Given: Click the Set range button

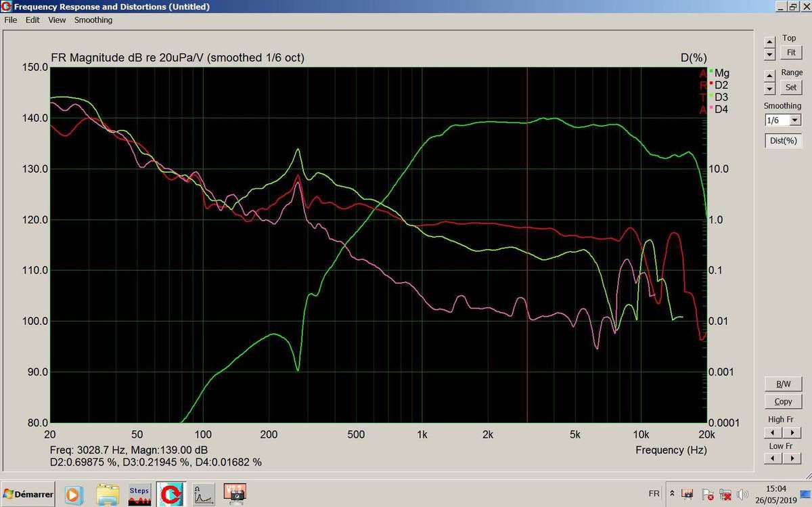Looking at the screenshot, I should 791,87.
